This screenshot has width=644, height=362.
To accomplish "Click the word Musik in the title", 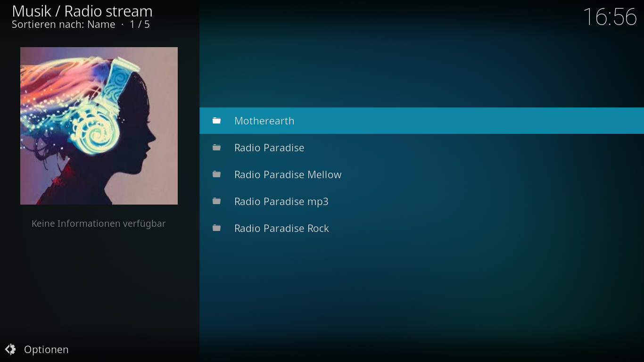I will tap(32, 11).
